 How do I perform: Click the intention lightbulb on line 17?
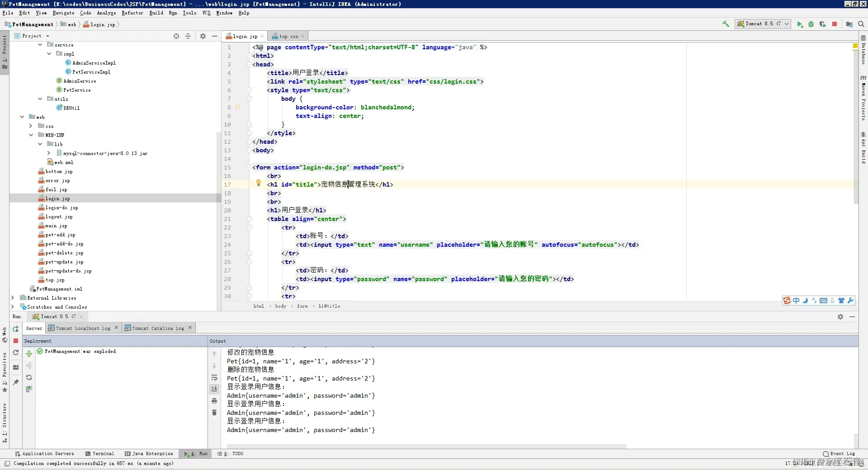coord(259,183)
